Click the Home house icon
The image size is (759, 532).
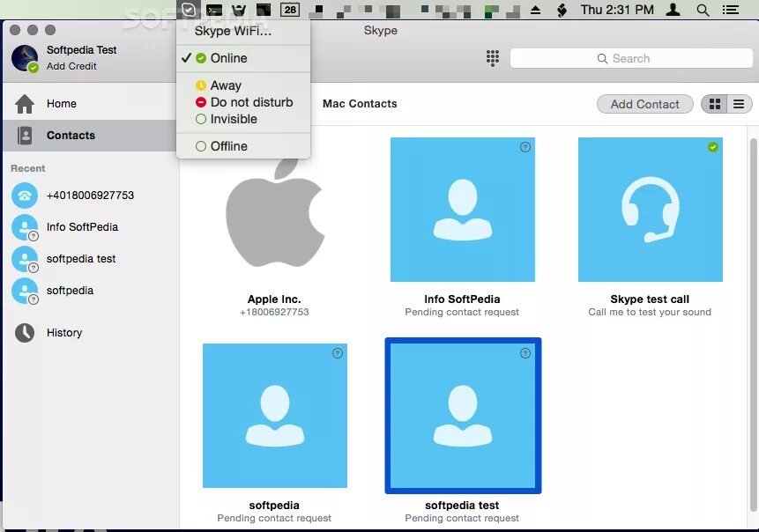pos(25,104)
